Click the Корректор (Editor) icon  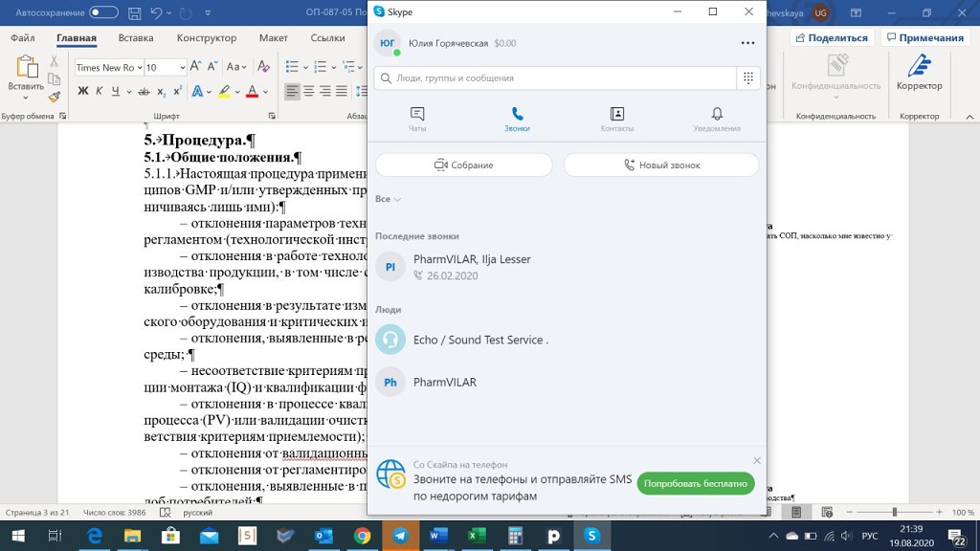(x=919, y=72)
